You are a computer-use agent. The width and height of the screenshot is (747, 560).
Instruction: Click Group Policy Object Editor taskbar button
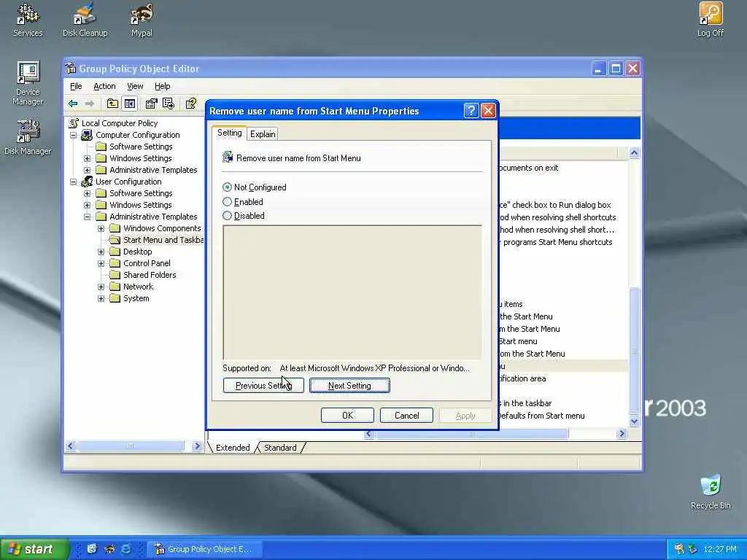[x=205, y=549]
